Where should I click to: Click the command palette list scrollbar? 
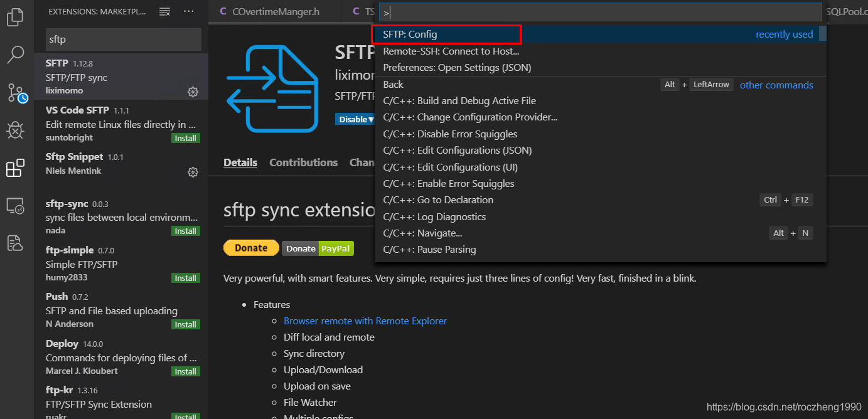823,33
